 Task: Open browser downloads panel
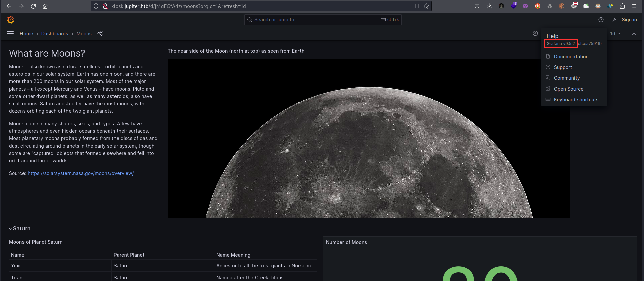tap(489, 6)
